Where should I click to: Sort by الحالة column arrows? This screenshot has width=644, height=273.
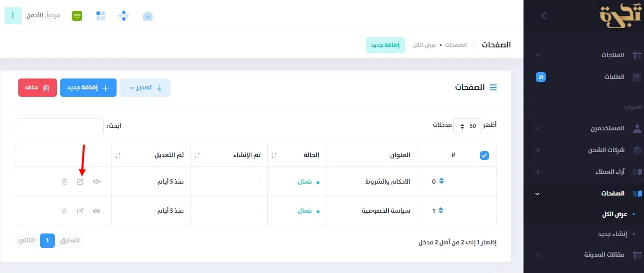[x=274, y=155]
